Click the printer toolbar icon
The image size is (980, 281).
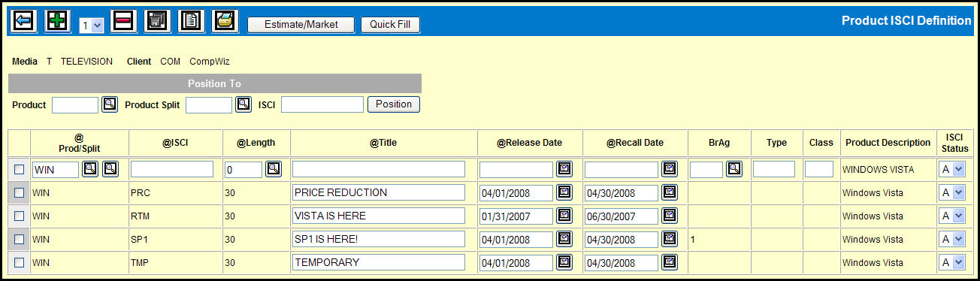[x=225, y=21]
